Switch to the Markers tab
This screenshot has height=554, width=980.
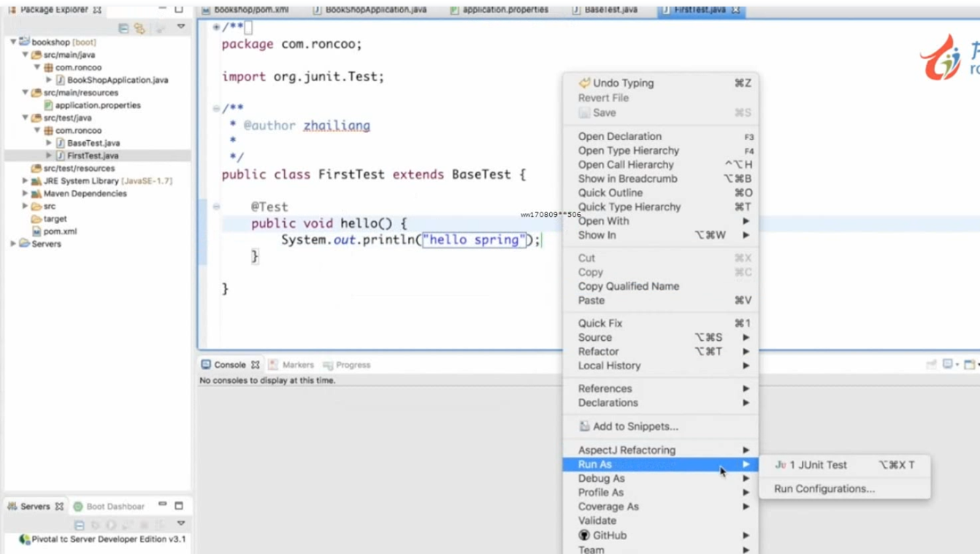click(x=291, y=365)
